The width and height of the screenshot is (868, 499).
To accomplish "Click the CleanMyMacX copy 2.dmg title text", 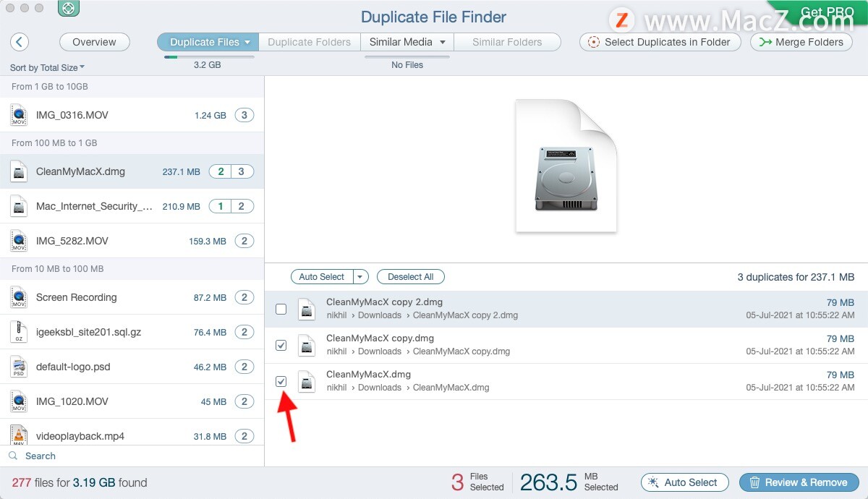I will (385, 302).
